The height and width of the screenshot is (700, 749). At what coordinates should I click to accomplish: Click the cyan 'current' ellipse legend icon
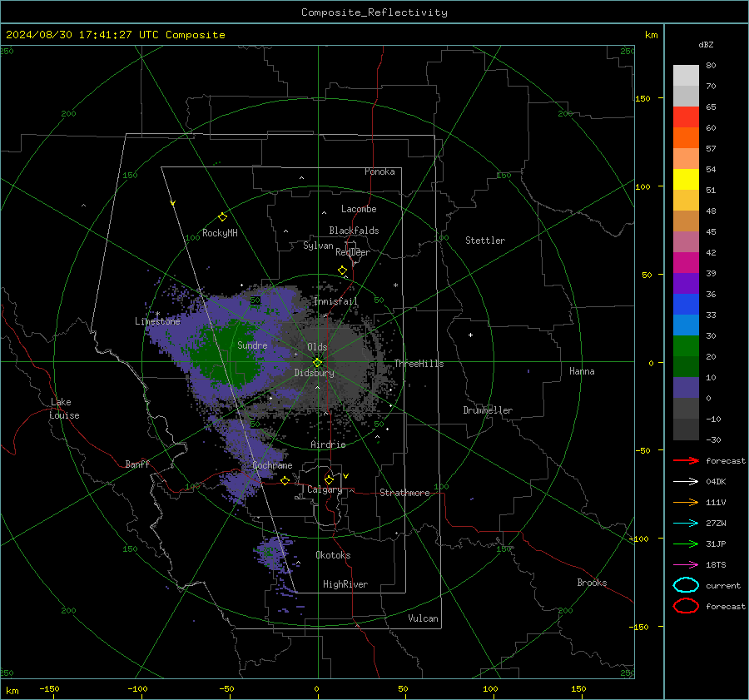tap(686, 585)
